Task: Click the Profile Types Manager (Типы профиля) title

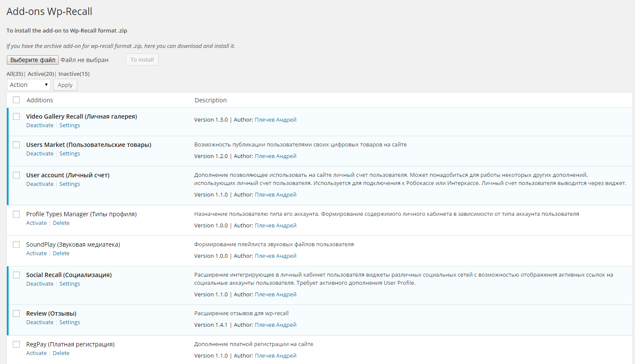Action: pos(81,214)
